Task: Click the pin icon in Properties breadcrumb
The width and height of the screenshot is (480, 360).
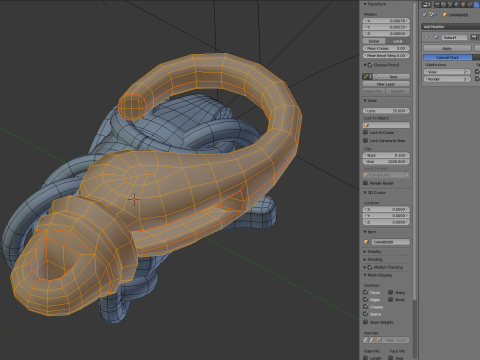Action: point(424,15)
